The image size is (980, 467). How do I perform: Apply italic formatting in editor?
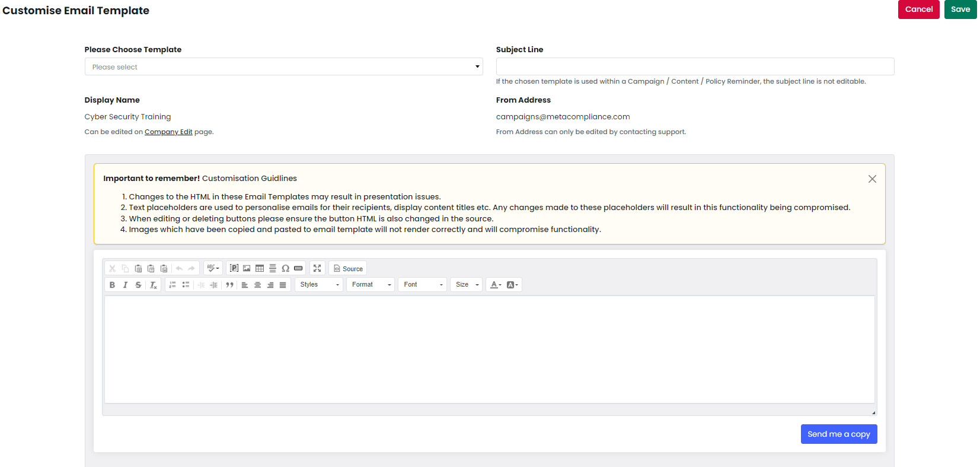(125, 285)
